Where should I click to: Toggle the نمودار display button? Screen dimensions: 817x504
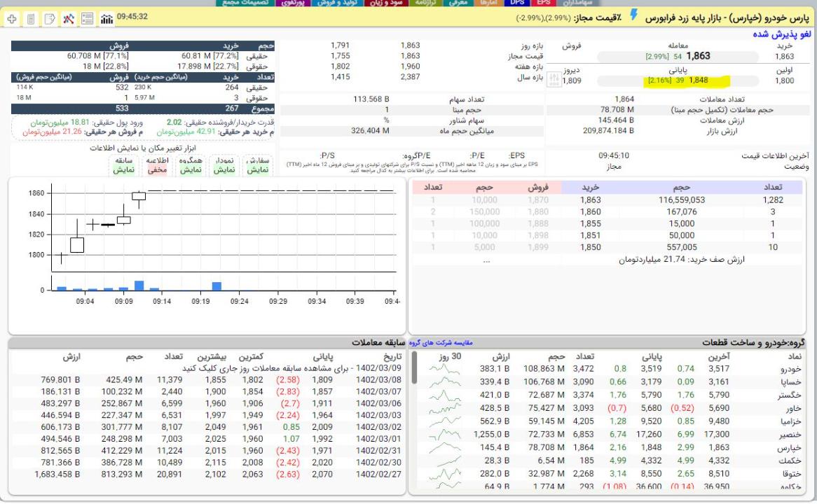[224, 165]
